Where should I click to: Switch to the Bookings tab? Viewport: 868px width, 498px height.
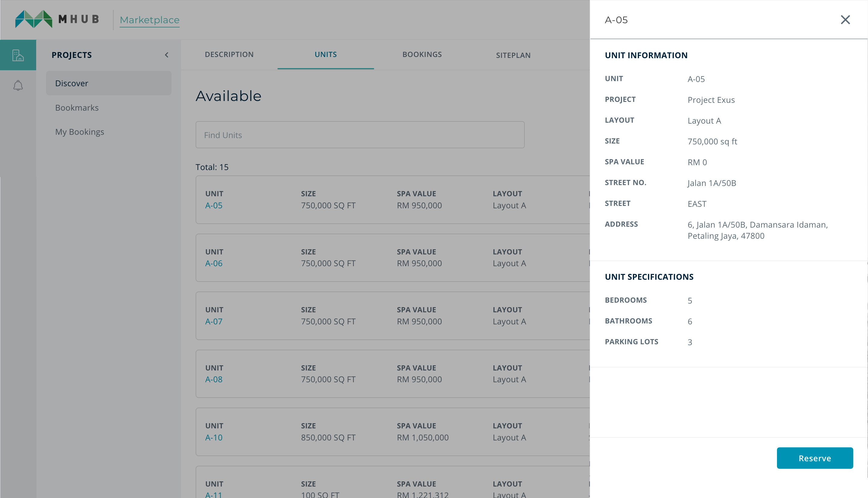click(422, 54)
